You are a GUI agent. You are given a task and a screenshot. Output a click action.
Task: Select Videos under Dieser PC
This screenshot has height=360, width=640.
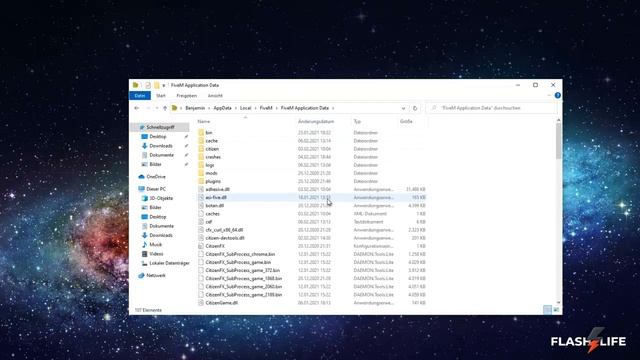pos(156,254)
